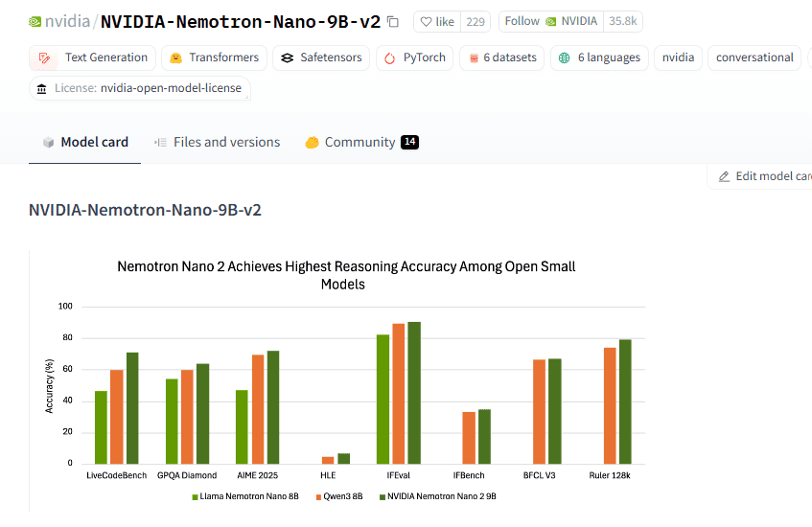Click the conversational tag

pyautogui.click(x=754, y=57)
